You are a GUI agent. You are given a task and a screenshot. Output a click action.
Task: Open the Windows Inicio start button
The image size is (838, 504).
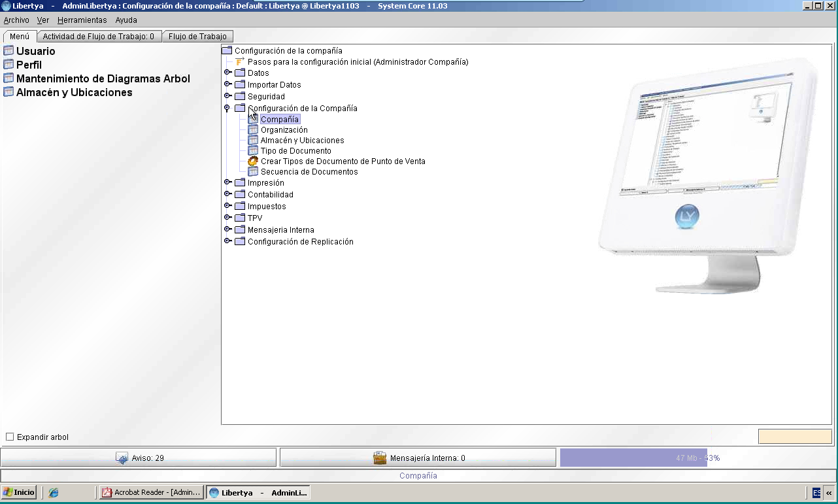click(19, 492)
